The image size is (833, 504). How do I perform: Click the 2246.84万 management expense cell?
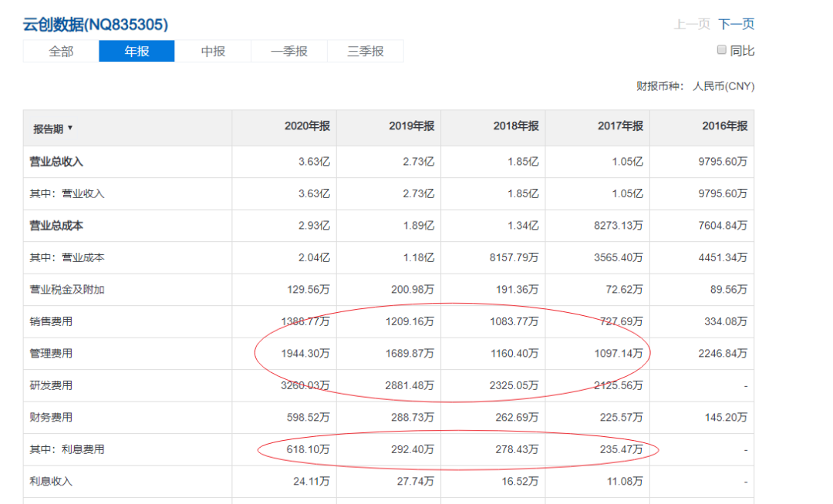click(x=723, y=353)
